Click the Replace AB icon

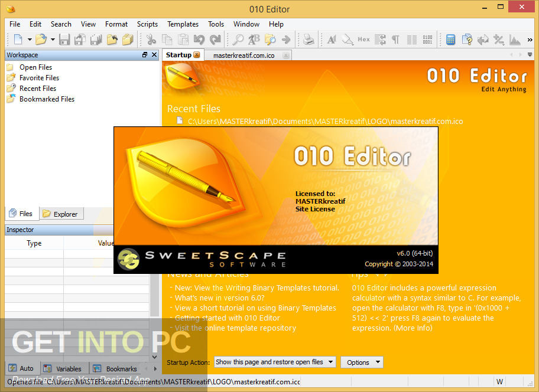(254, 40)
